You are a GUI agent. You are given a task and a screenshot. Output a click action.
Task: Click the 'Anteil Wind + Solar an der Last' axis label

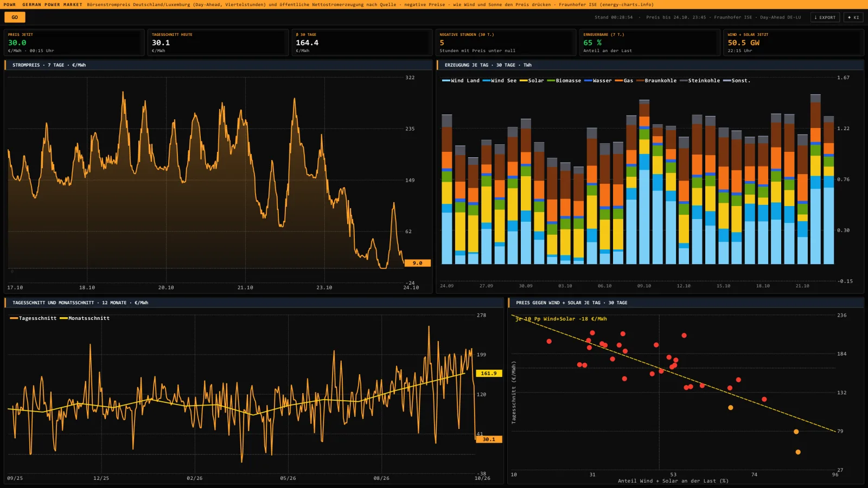pyautogui.click(x=673, y=481)
